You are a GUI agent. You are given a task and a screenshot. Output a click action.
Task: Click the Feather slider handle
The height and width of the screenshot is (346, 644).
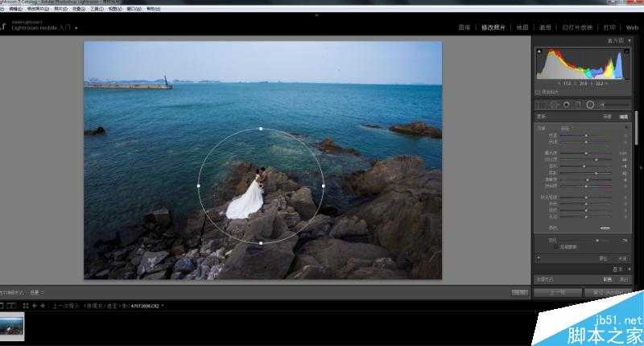click(x=597, y=239)
